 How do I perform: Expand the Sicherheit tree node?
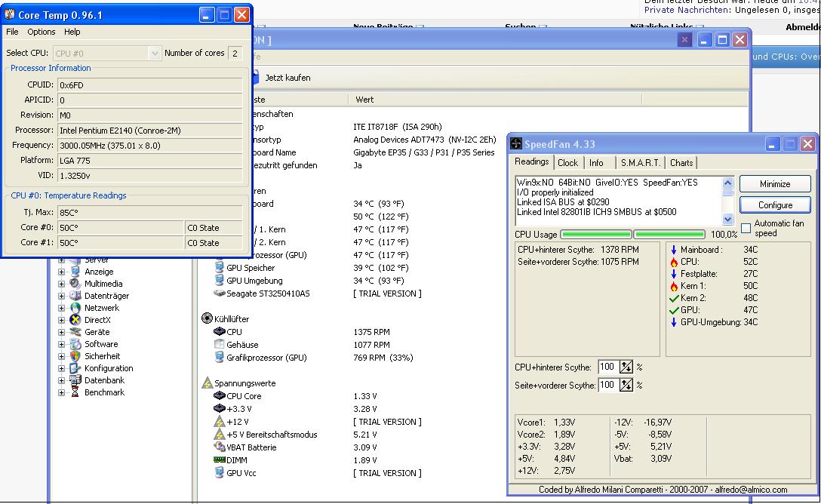[61, 356]
